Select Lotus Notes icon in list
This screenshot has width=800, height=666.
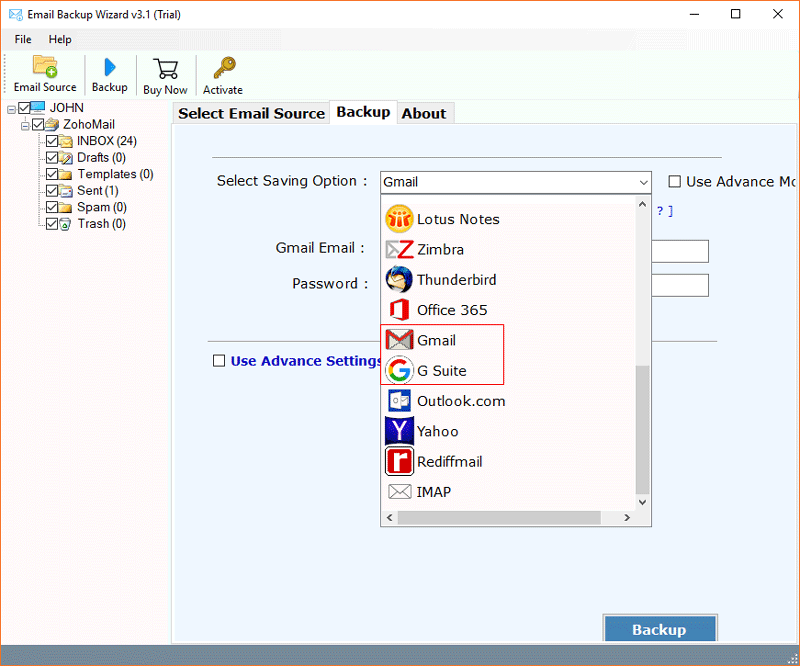(399, 219)
